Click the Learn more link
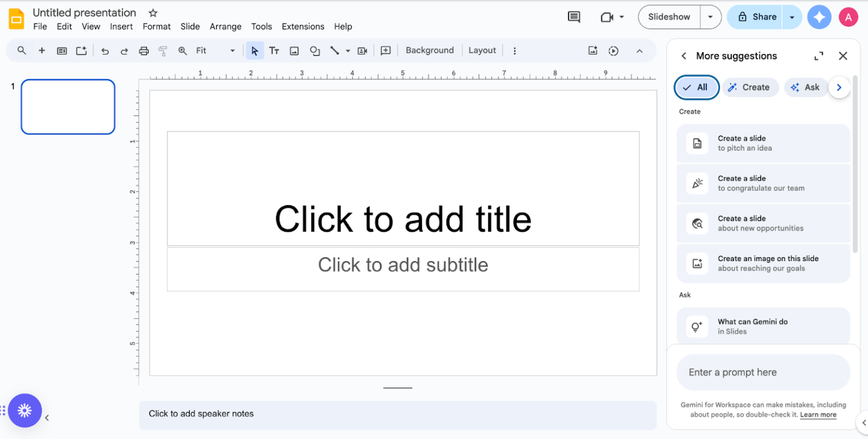 coord(818,414)
